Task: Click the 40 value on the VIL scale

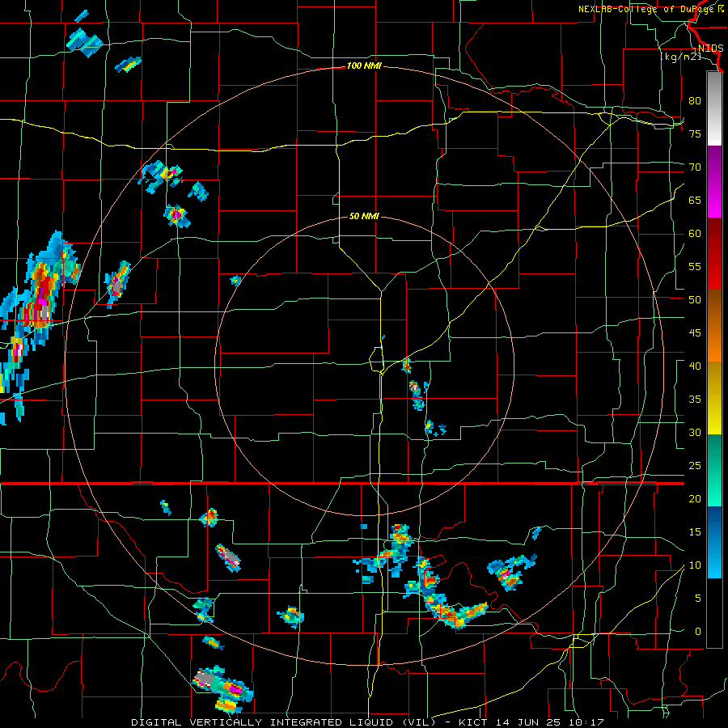Action: [x=695, y=366]
